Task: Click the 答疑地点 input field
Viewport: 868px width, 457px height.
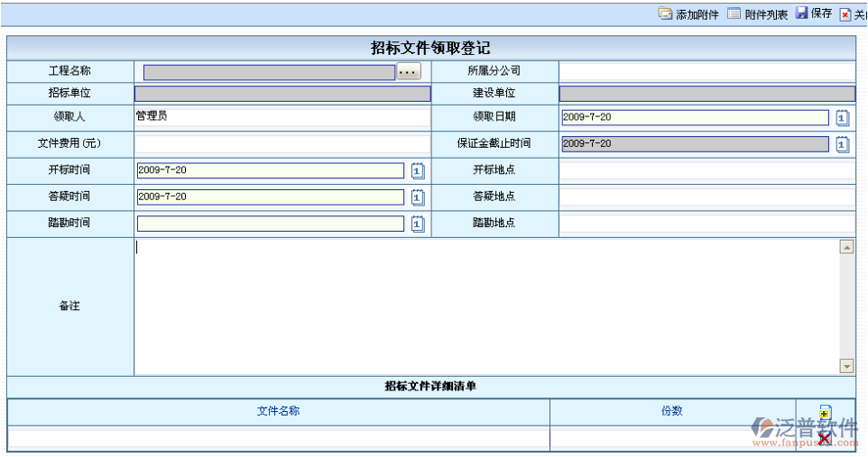Action: (x=706, y=197)
